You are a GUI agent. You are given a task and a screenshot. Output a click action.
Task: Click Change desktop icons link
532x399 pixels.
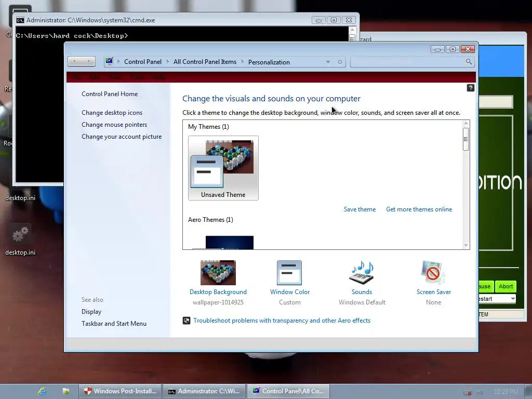[x=112, y=113]
